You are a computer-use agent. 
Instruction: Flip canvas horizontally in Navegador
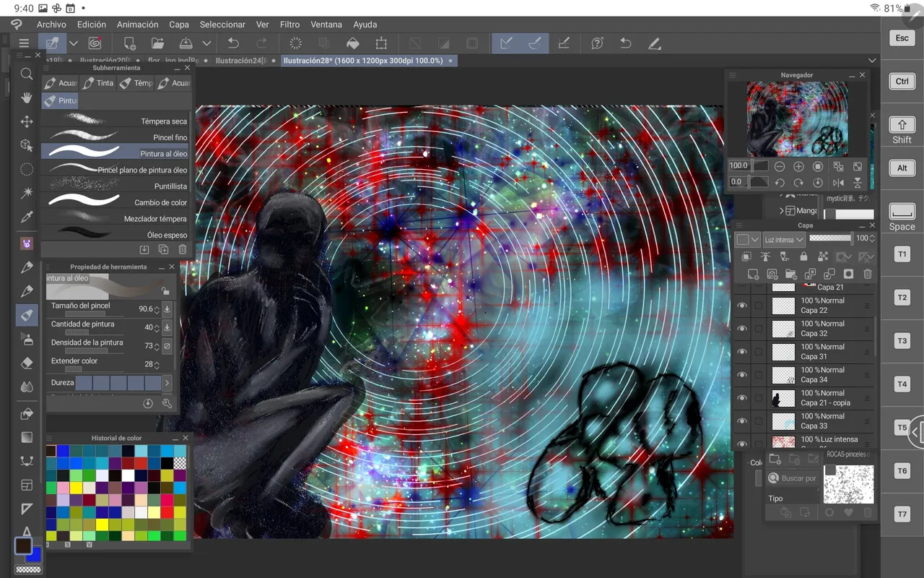(x=838, y=183)
